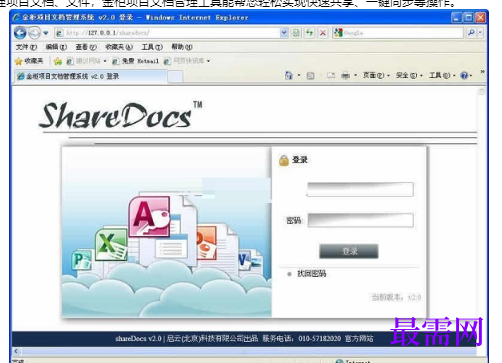Screen dimensions: 502x363
Task: Click the Home icon in command bar
Action: [x=288, y=76]
